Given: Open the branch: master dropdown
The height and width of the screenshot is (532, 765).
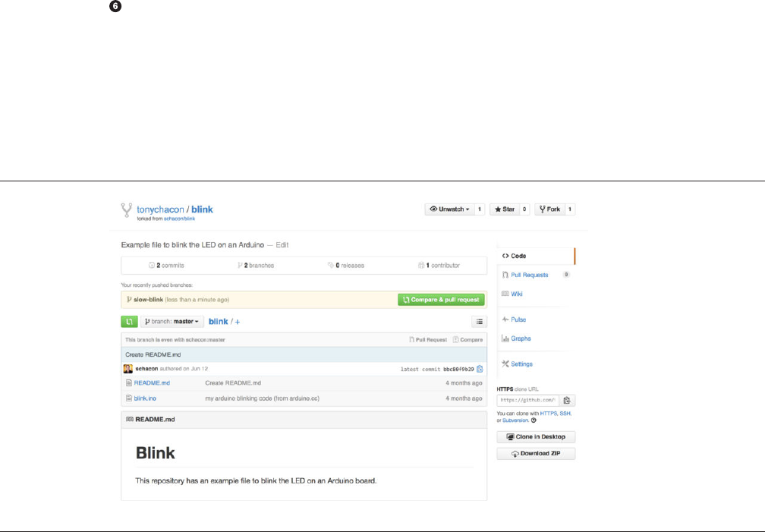Looking at the screenshot, I should pos(172,322).
